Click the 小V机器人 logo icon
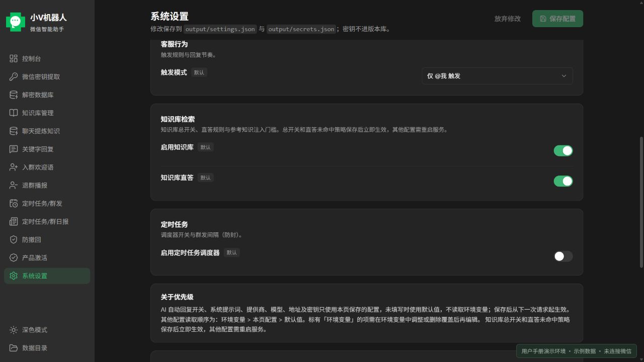This screenshot has width=644, height=362. pos(16,22)
